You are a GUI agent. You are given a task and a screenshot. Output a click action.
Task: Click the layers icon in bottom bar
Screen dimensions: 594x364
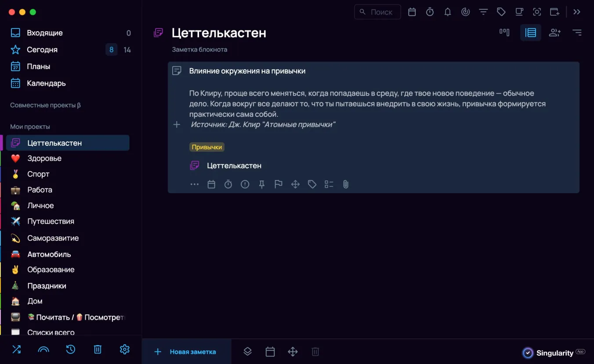click(x=247, y=351)
